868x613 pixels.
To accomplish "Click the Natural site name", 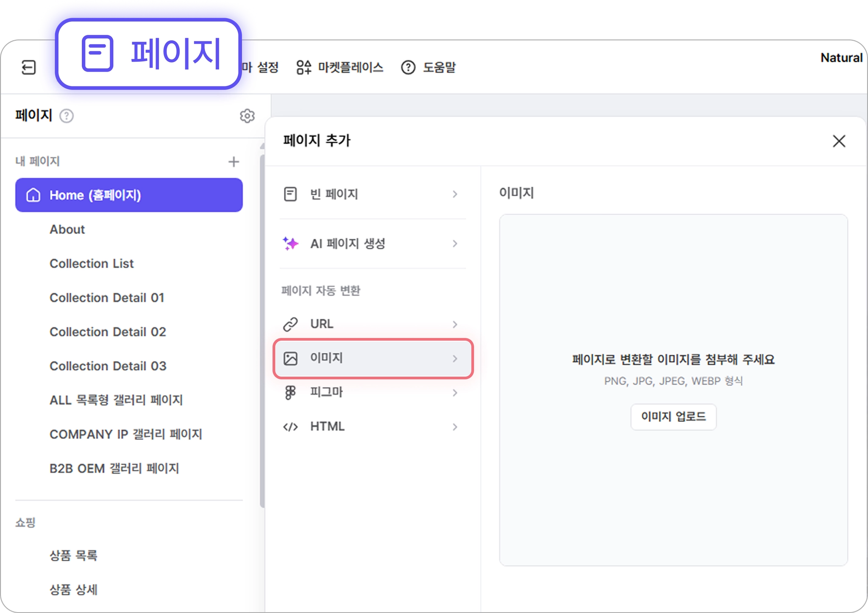I will pyautogui.click(x=841, y=58).
